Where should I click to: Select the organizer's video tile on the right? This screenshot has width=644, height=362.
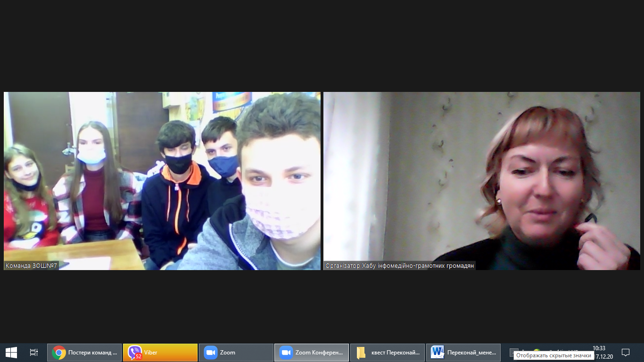pos(481,181)
